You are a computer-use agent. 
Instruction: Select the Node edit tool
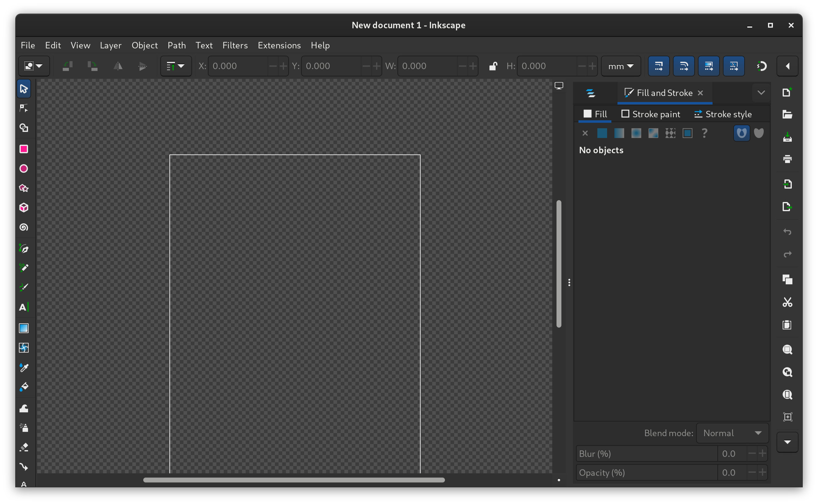click(x=24, y=108)
